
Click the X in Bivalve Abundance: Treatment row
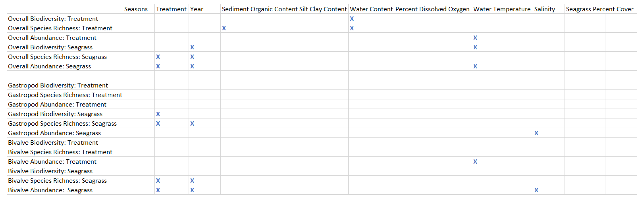coord(475,162)
